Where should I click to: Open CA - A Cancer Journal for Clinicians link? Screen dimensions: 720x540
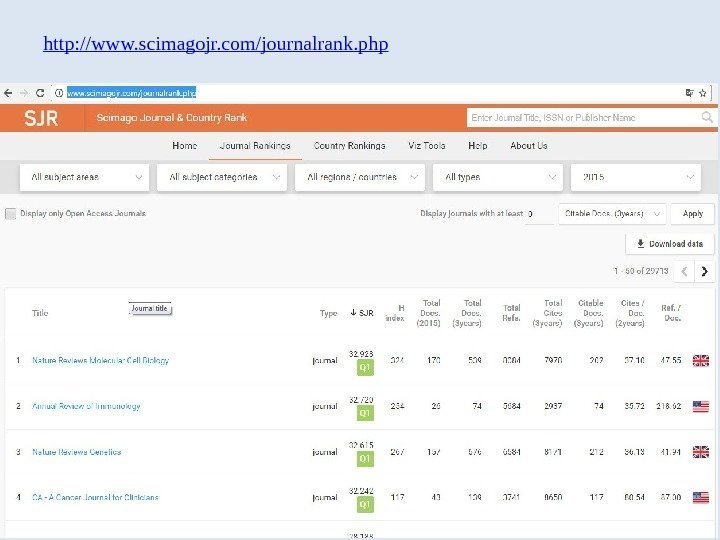click(95, 497)
